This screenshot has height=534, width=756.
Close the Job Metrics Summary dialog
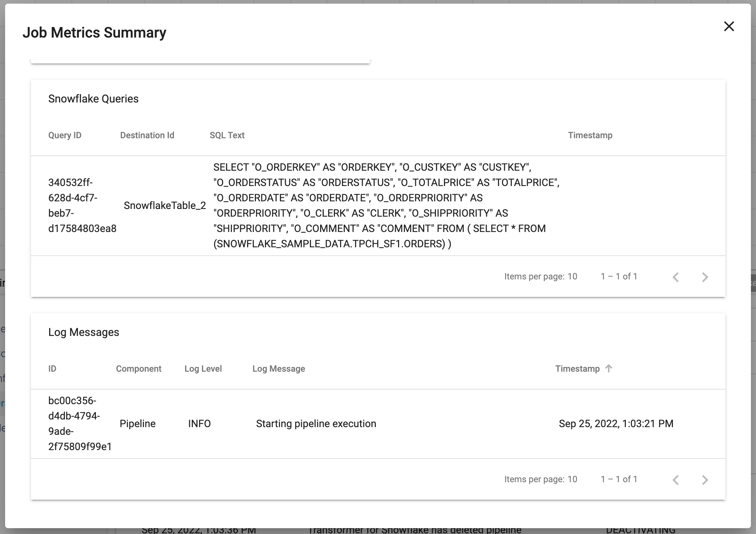pos(729,26)
